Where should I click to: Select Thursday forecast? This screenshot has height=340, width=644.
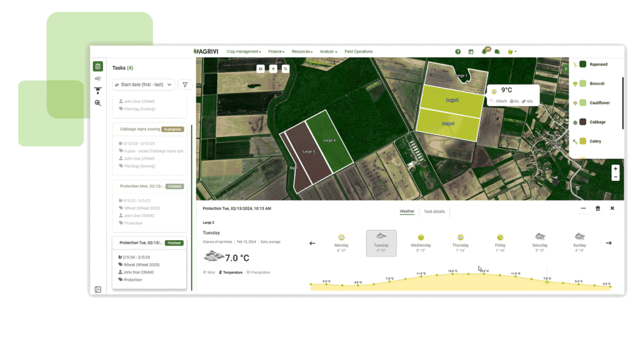460,243
